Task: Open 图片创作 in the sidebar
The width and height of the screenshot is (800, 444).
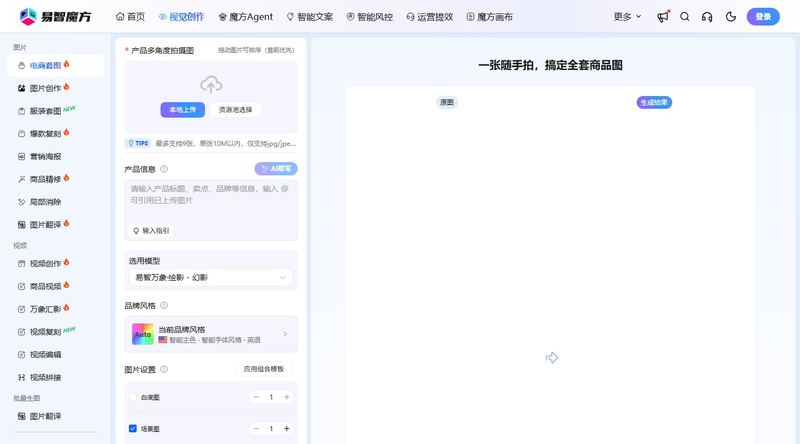Action: pos(55,88)
